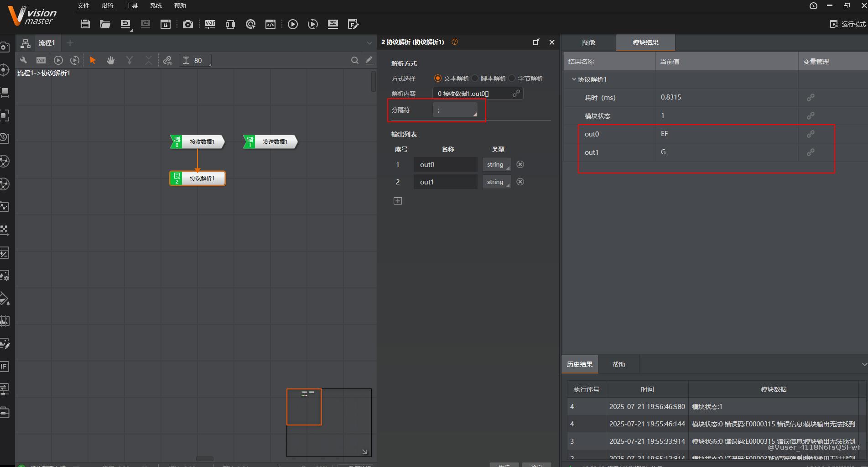Click the minimap orange viewport thumbnail
Image resolution: width=868 pixels, height=467 pixels.
304,407
